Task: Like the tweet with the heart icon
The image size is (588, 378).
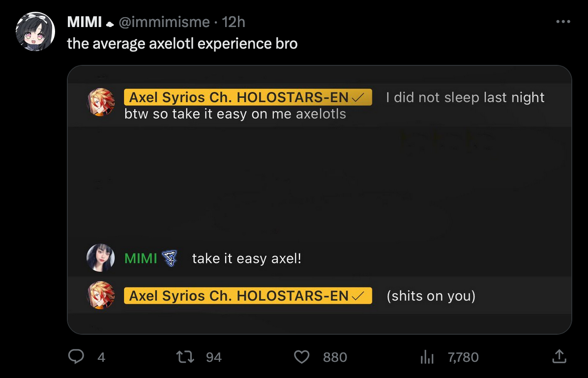Action: point(301,357)
